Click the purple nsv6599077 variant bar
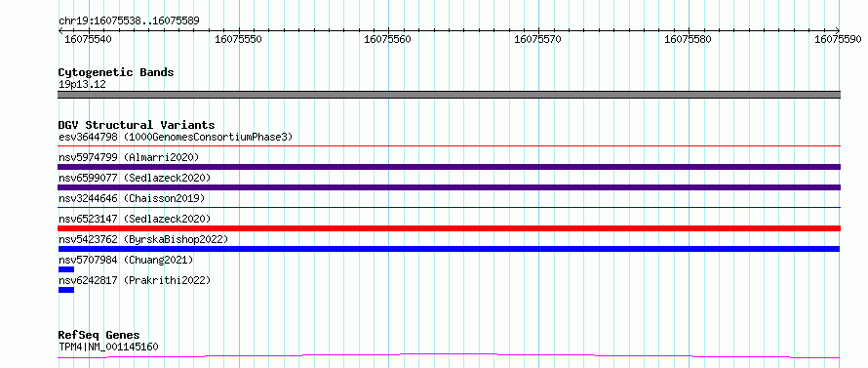The image size is (868, 368). pos(449,187)
